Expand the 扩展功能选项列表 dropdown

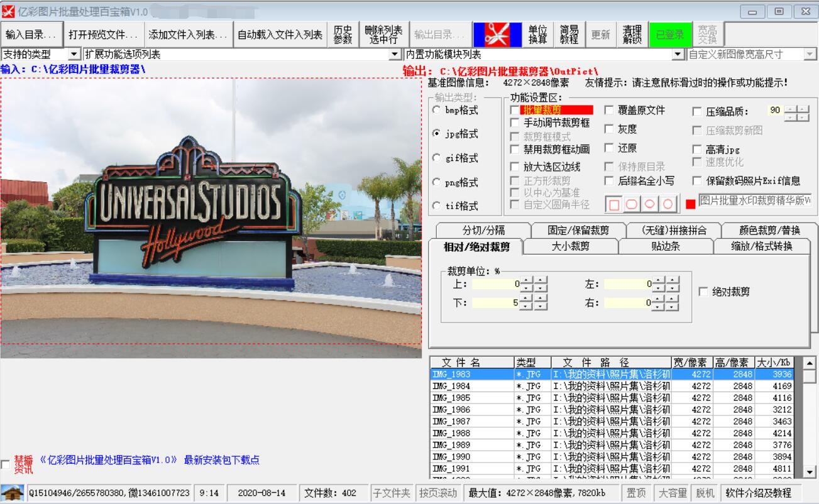[395, 54]
